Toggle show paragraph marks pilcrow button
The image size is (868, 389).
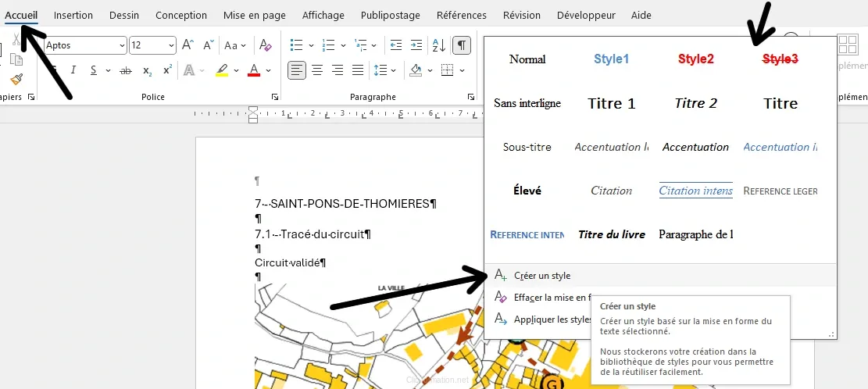coord(462,45)
